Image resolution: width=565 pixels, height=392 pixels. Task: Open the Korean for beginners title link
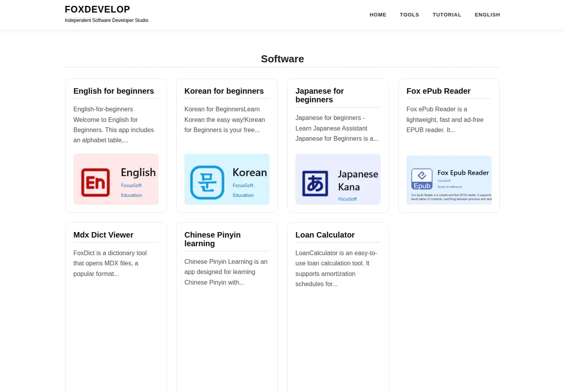point(224,91)
